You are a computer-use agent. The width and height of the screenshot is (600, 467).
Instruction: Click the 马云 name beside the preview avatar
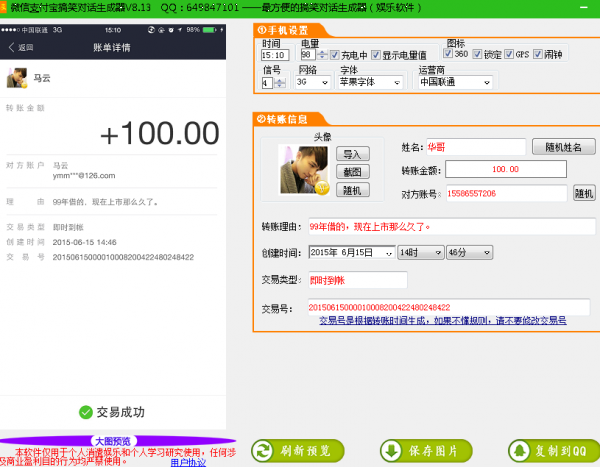click(x=42, y=78)
